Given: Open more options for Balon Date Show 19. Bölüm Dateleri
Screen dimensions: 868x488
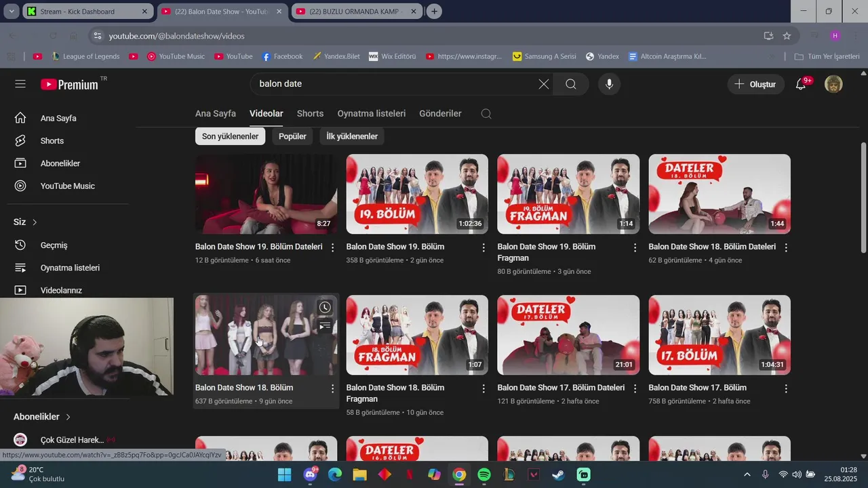Looking at the screenshot, I should point(332,248).
